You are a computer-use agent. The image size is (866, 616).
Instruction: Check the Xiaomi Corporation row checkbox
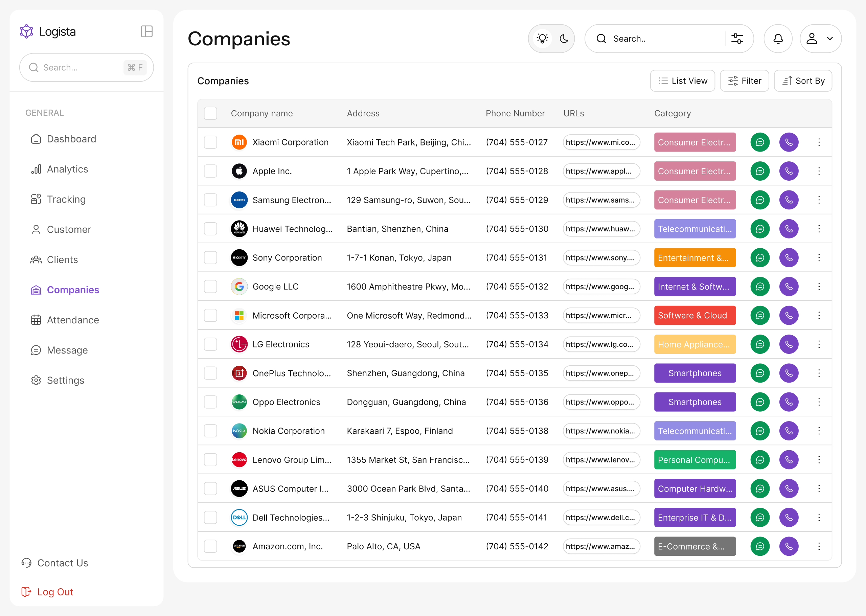210,142
